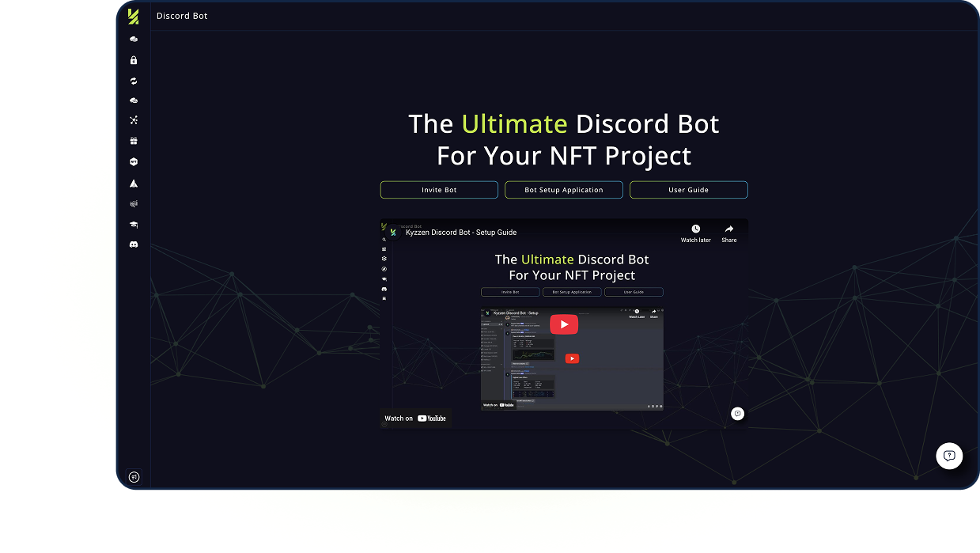Open the Bot Setup Application button
Screen dimensions: 980x553
(564, 190)
